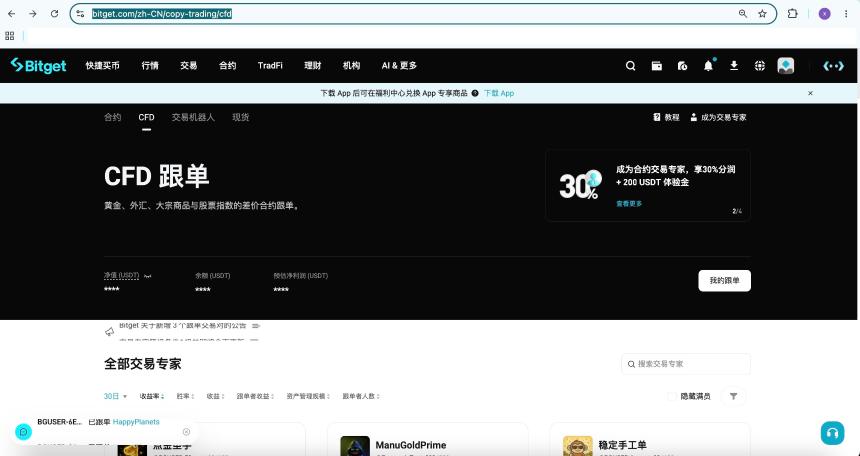Click the download arrow icon in header

tap(734, 66)
